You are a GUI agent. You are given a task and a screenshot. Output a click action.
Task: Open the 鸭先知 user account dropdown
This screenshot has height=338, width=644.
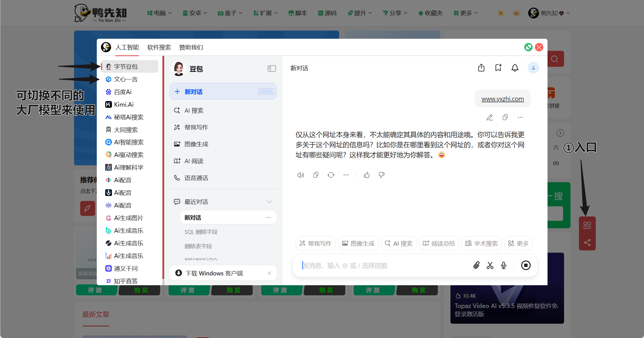point(549,13)
